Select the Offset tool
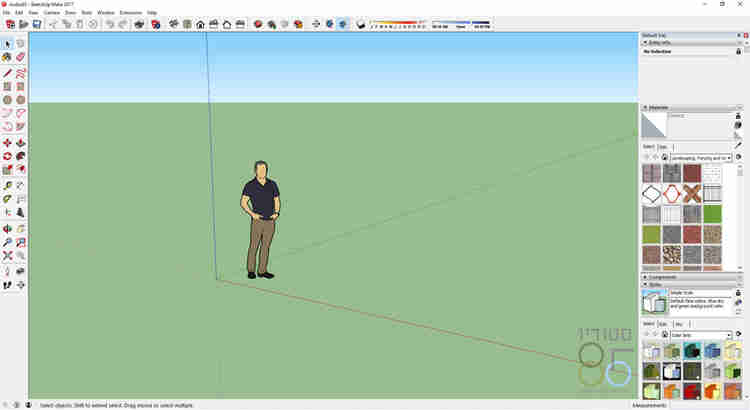 (x=21, y=170)
